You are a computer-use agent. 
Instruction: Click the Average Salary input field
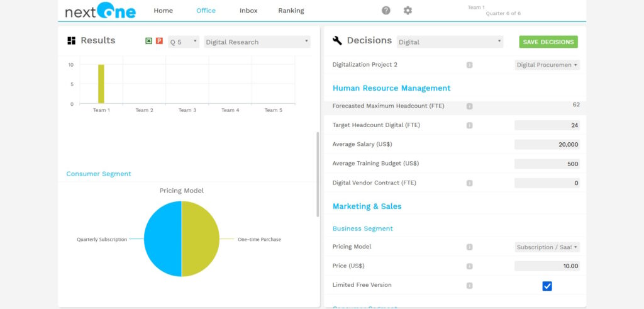click(x=547, y=145)
